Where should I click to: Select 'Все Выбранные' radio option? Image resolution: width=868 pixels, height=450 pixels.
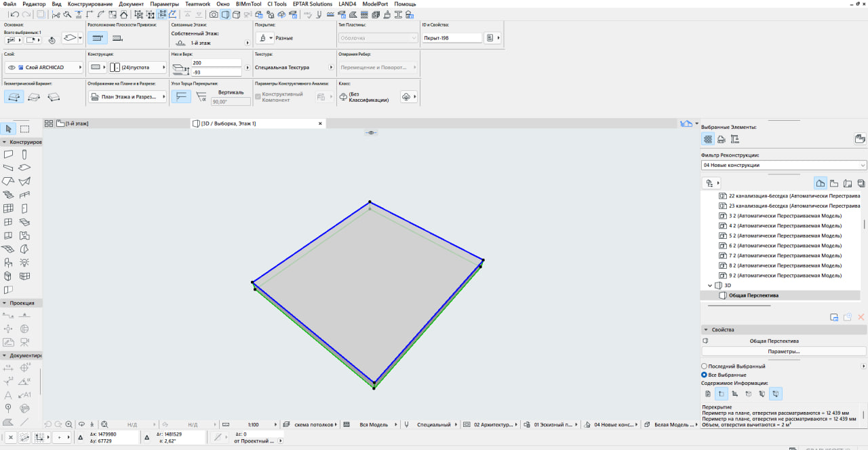[725, 375]
